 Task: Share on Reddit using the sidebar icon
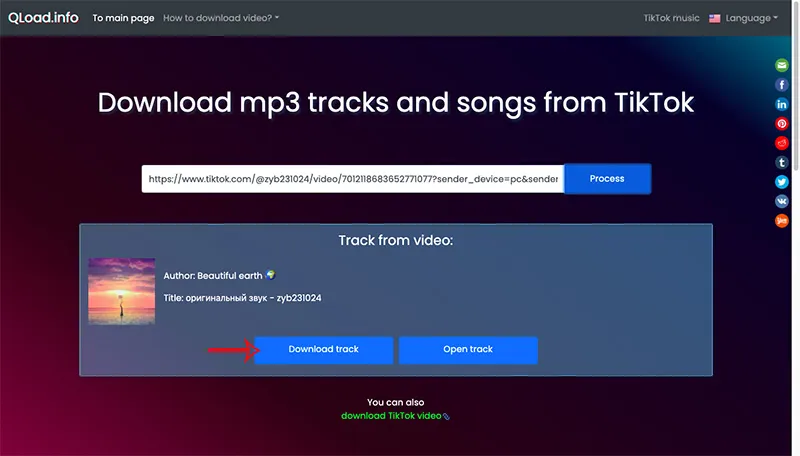pos(782,143)
